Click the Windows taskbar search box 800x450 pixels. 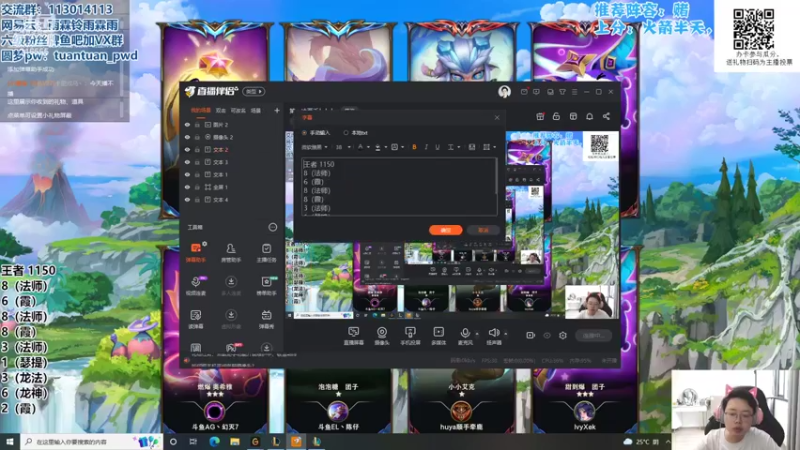[x=92, y=442]
